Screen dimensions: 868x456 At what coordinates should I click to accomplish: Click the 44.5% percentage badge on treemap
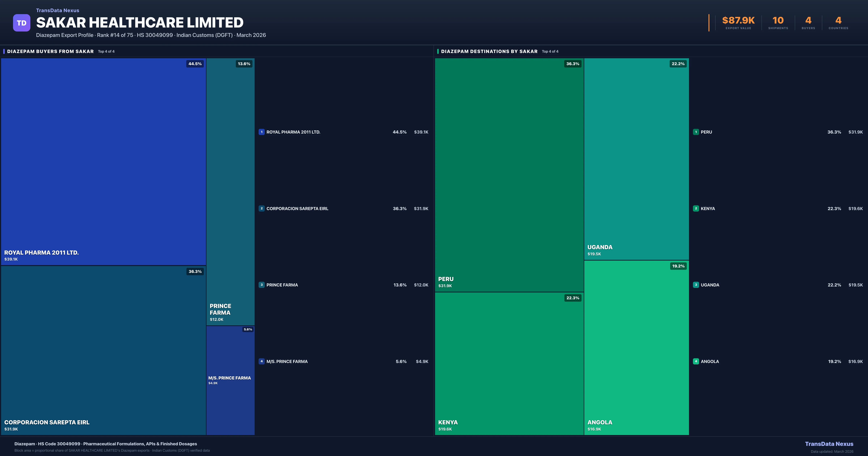pyautogui.click(x=195, y=64)
